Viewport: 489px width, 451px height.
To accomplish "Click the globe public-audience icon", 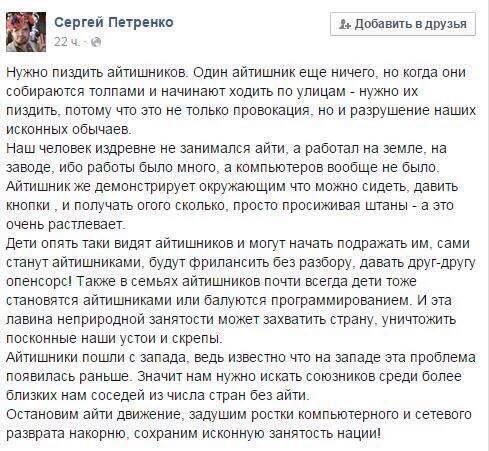I will [x=96, y=42].
